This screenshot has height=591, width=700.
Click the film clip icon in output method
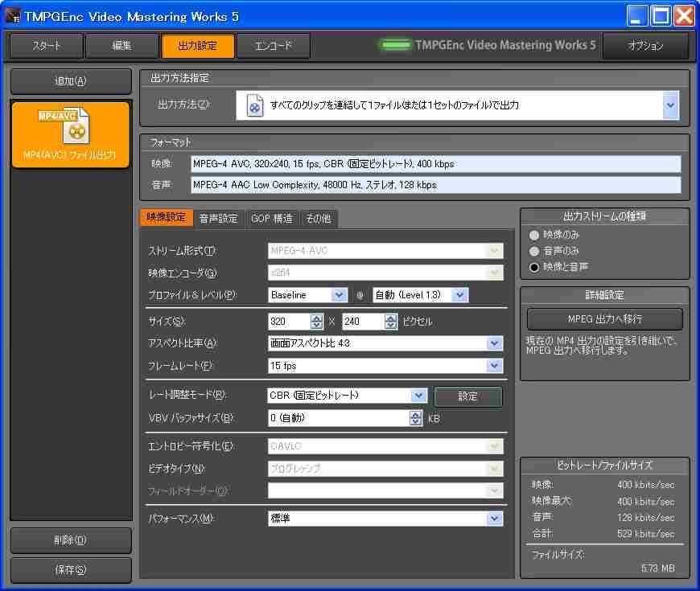[254, 105]
